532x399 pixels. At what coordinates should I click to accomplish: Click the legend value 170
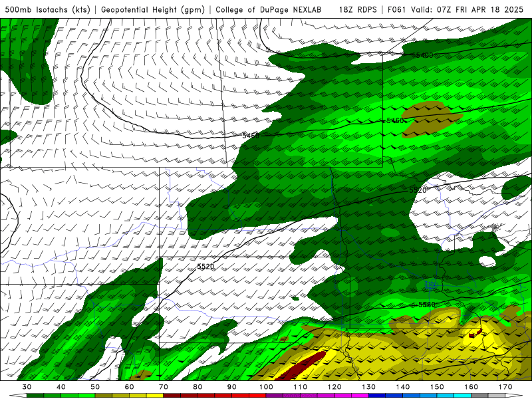click(505, 387)
